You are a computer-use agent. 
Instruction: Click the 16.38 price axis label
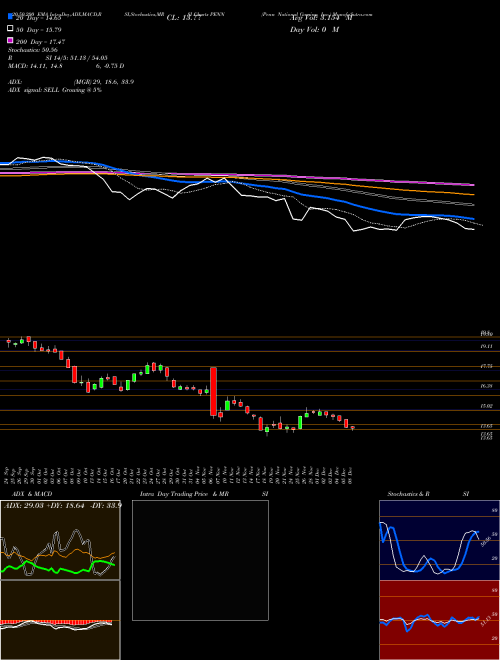487,386
